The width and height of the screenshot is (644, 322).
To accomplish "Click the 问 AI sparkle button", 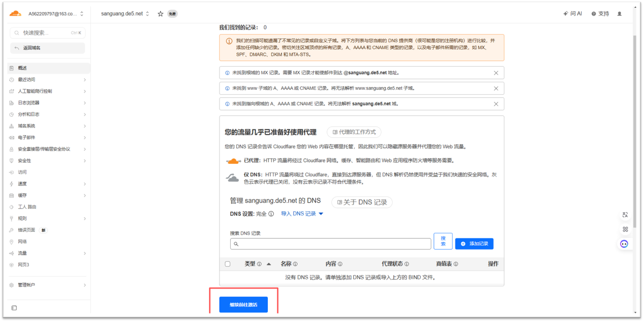I will [572, 14].
